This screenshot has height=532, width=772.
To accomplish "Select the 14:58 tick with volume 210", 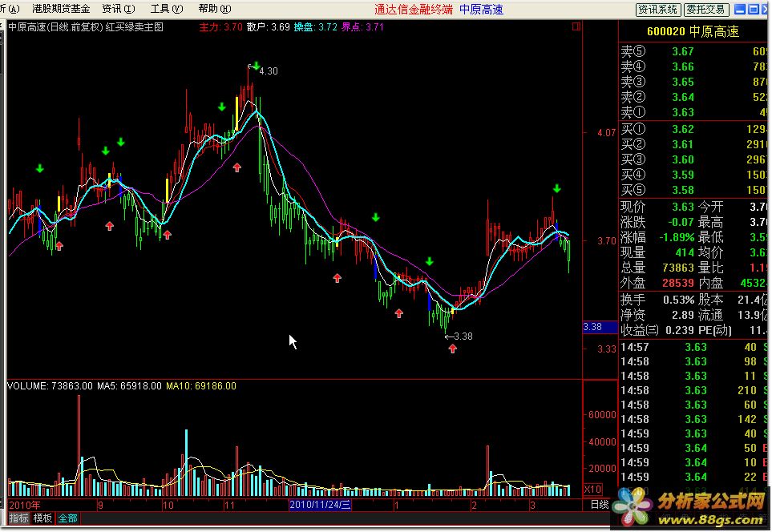I will coord(693,390).
